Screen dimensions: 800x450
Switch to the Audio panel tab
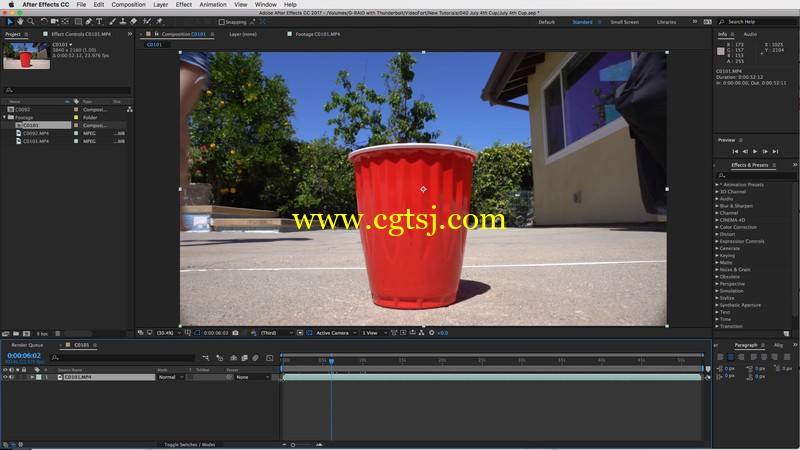pyautogui.click(x=750, y=34)
